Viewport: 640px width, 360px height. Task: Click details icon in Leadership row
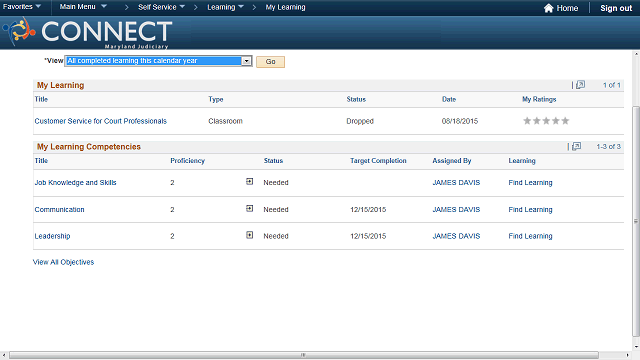click(249, 235)
